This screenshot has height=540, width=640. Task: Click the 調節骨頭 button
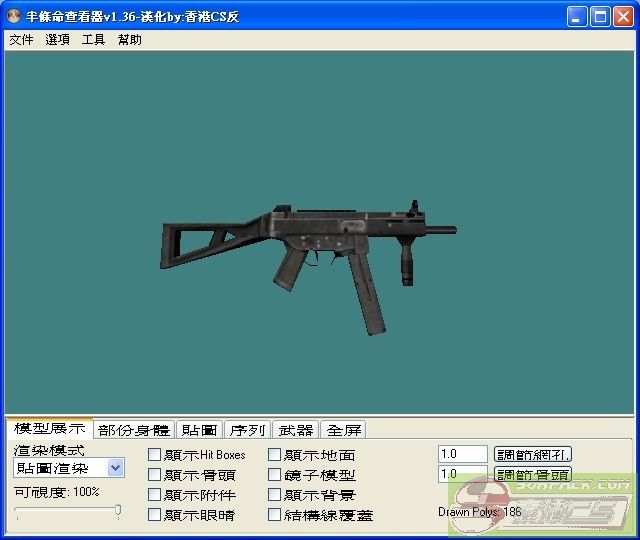coord(533,474)
